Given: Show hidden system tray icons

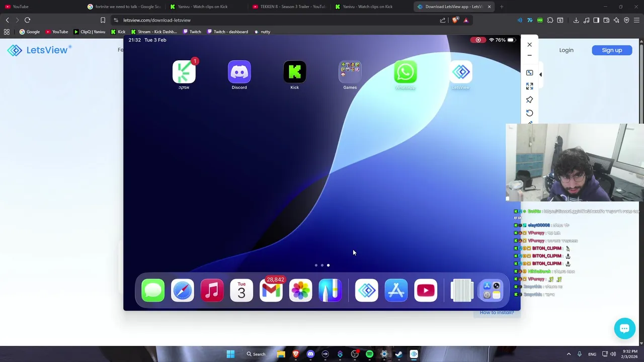Looking at the screenshot, I should tap(569, 354).
